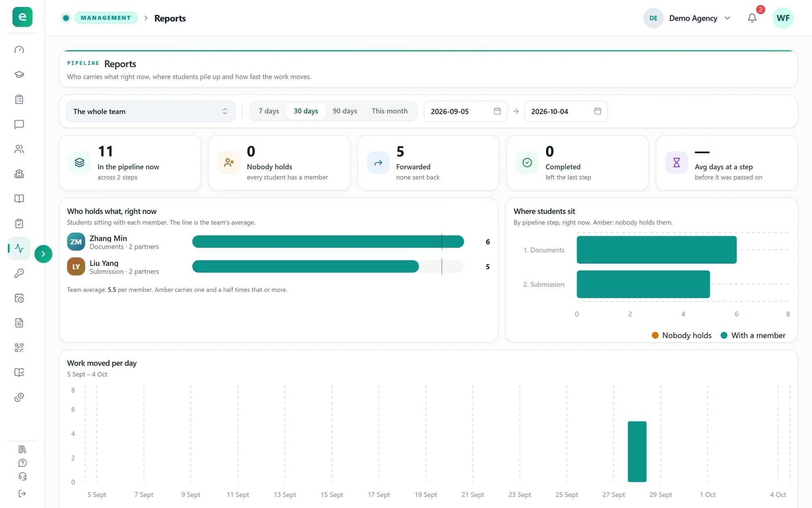Image resolution: width=812 pixels, height=508 pixels.
Task: Click Zhang Min's workload bar
Action: (328, 241)
